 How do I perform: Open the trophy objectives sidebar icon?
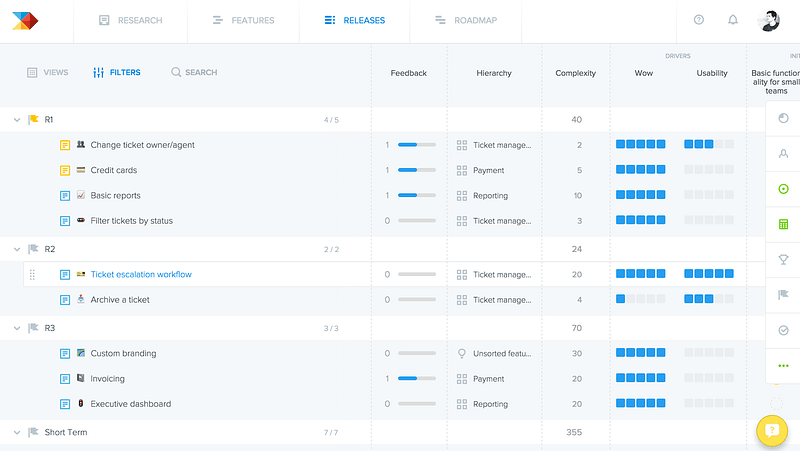(783, 260)
